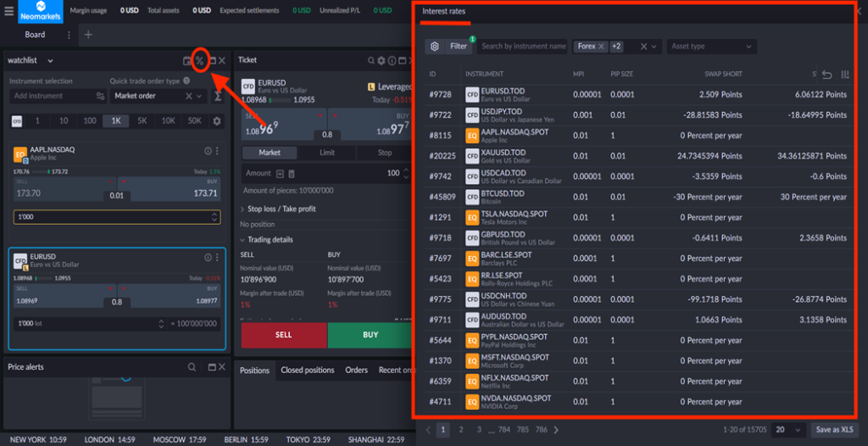The image size is (868, 446).
Task: Switch ticket order type to Limit
Action: coord(326,153)
